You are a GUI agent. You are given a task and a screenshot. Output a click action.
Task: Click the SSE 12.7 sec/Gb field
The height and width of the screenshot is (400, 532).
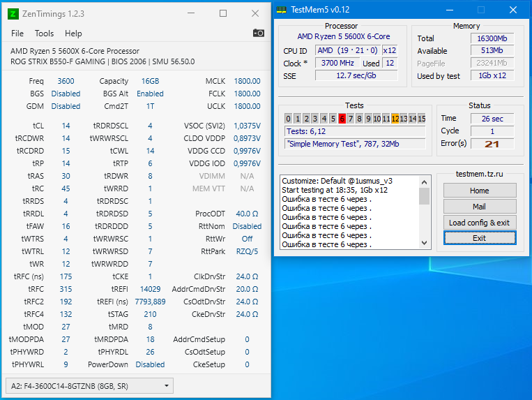pyautogui.click(x=356, y=75)
